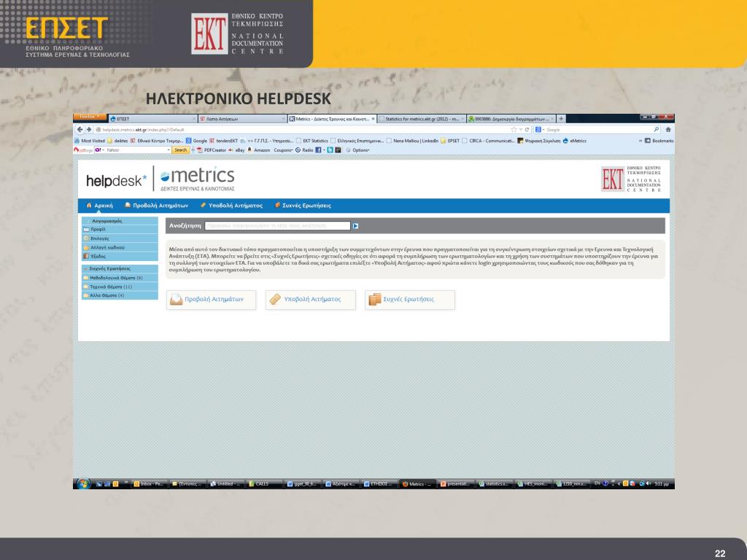This screenshot has height=560, width=747.
Task: Click the large Υποβολή Αιτήματος button
Action: click(x=311, y=300)
